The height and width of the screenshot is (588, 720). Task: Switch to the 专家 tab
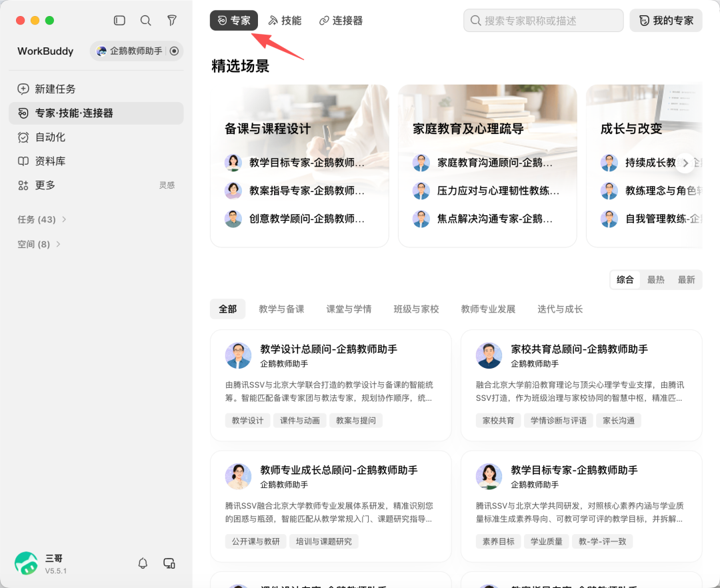click(234, 20)
